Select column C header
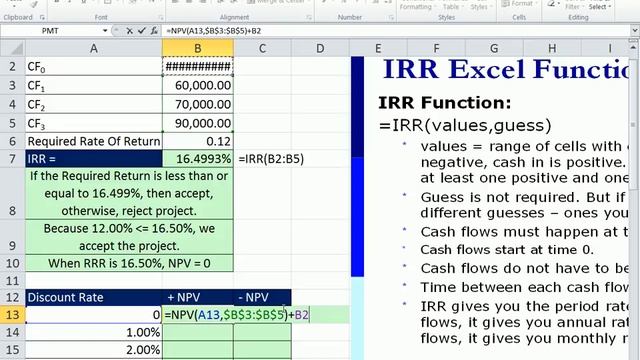This screenshot has height=360, width=640. tap(262, 48)
